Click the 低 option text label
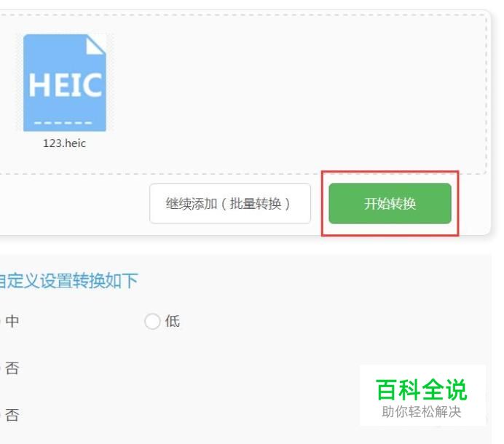This screenshot has width=504, height=444. coord(173,321)
